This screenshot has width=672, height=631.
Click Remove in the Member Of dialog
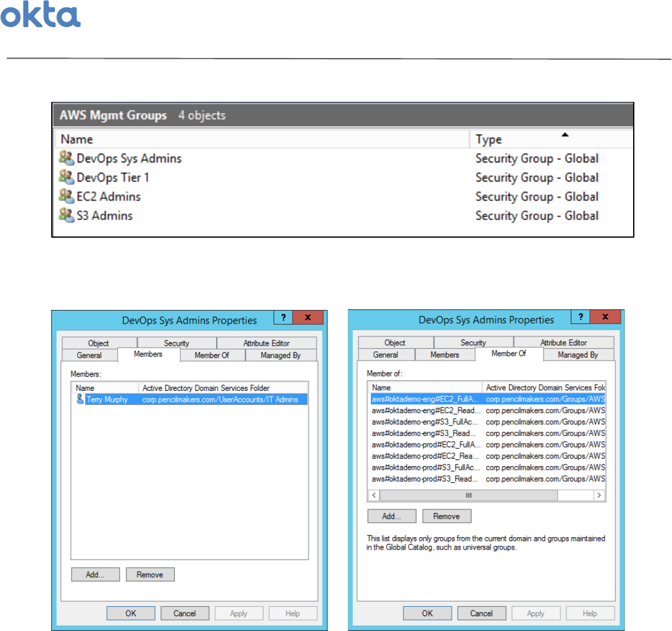pyautogui.click(x=447, y=516)
